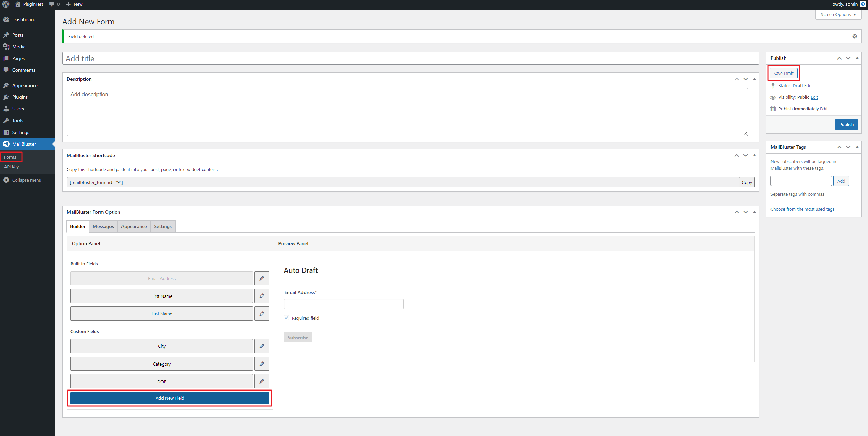Image resolution: width=868 pixels, height=436 pixels.
Task: Edit the DOB custom field via pencil icon
Action: pos(262,381)
